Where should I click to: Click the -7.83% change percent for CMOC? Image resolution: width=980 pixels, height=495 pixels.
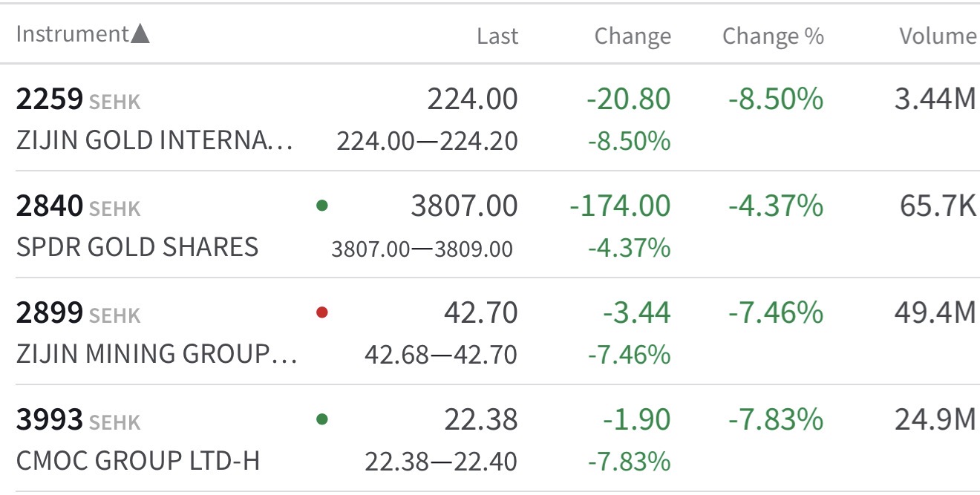pyautogui.click(x=776, y=420)
